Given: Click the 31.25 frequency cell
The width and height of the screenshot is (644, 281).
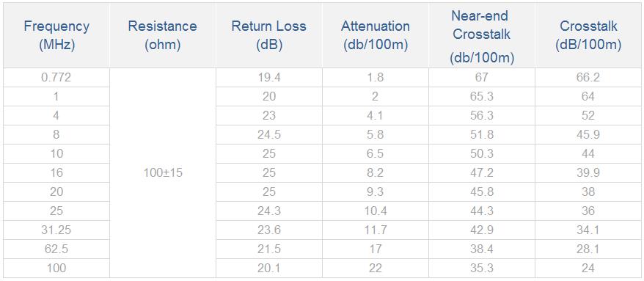Looking at the screenshot, I should pos(56,230).
